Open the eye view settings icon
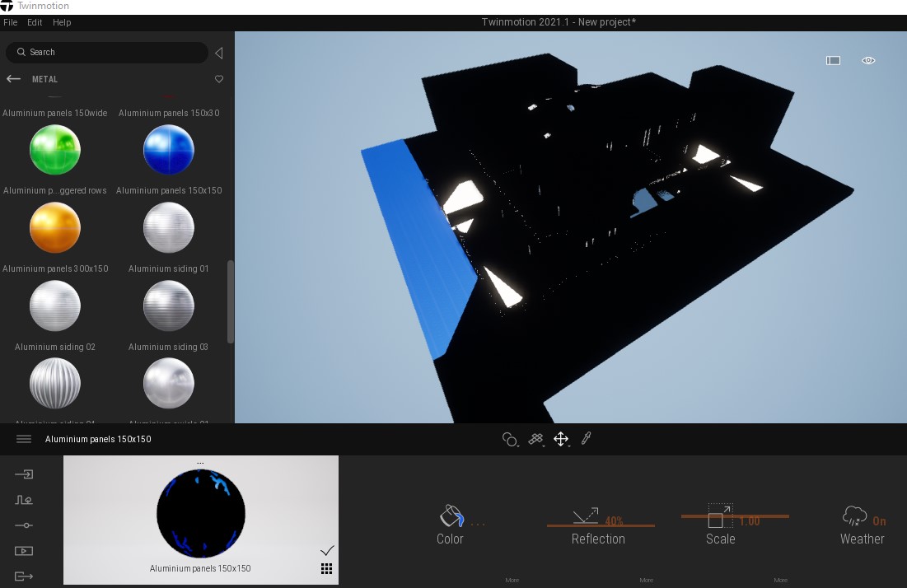907x588 pixels. (868, 61)
